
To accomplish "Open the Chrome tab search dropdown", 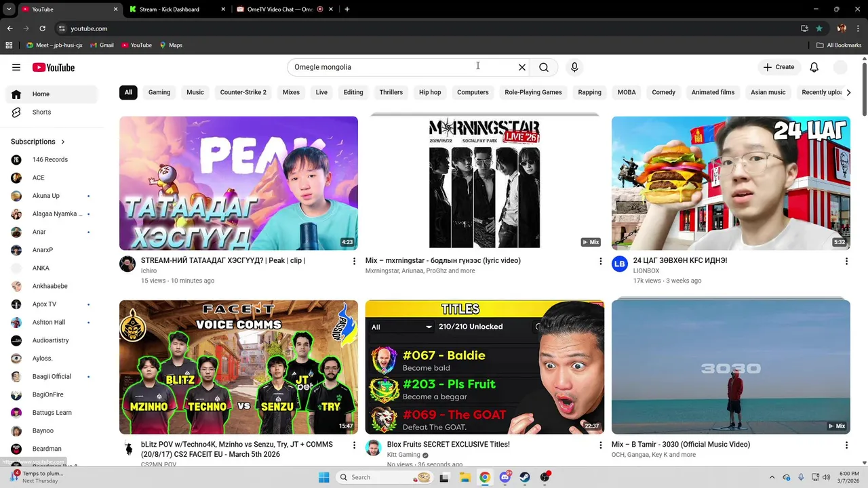I will (x=9, y=9).
